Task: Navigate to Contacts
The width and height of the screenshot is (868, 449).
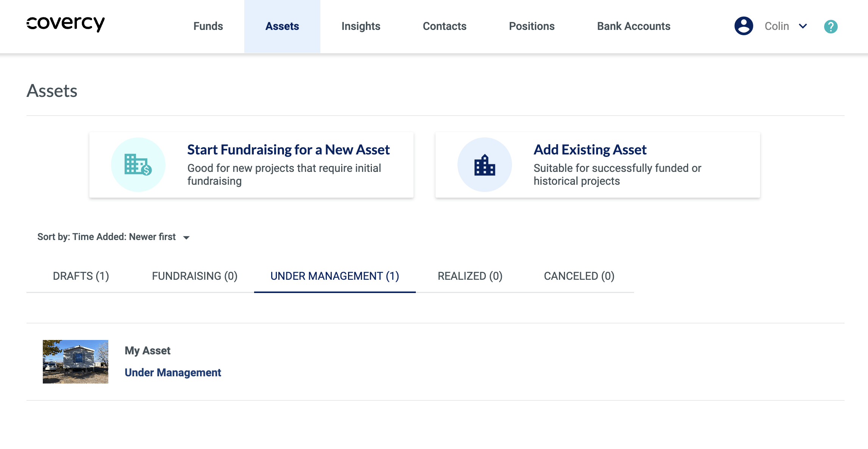Action: tap(444, 26)
